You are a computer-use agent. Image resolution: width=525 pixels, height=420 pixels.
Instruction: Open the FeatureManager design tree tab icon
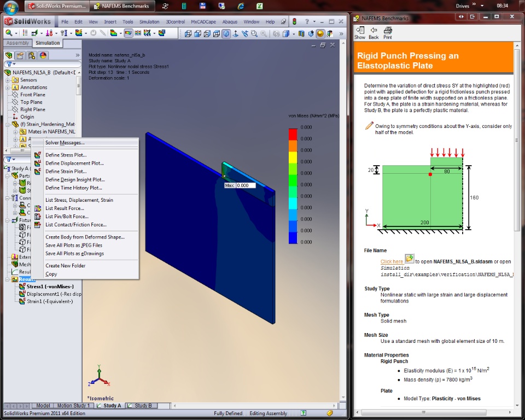[9, 55]
